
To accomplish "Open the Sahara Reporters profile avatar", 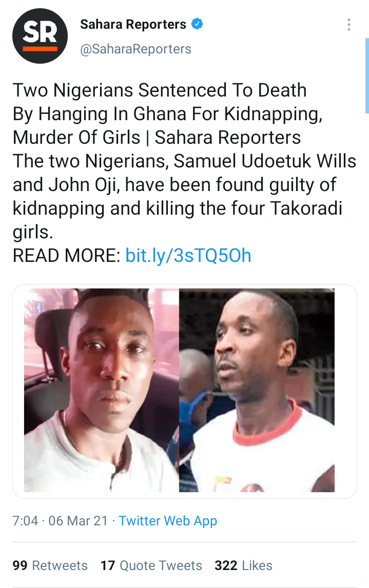I will (40, 36).
